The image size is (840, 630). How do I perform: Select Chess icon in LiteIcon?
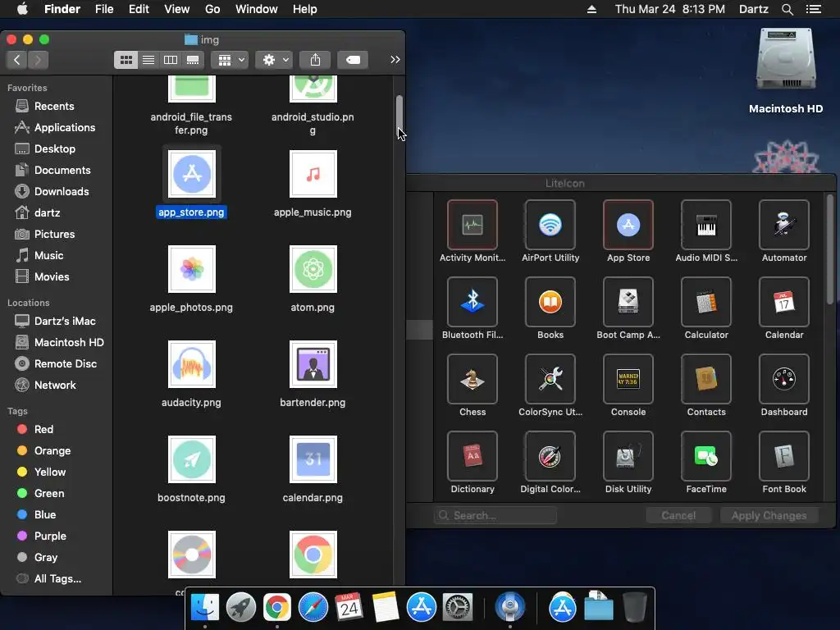[x=472, y=379]
